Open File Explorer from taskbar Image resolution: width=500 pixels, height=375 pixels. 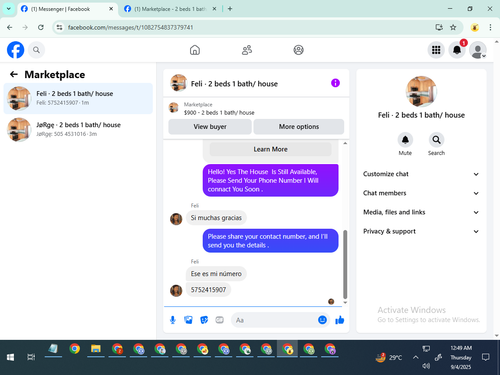(x=96, y=349)
